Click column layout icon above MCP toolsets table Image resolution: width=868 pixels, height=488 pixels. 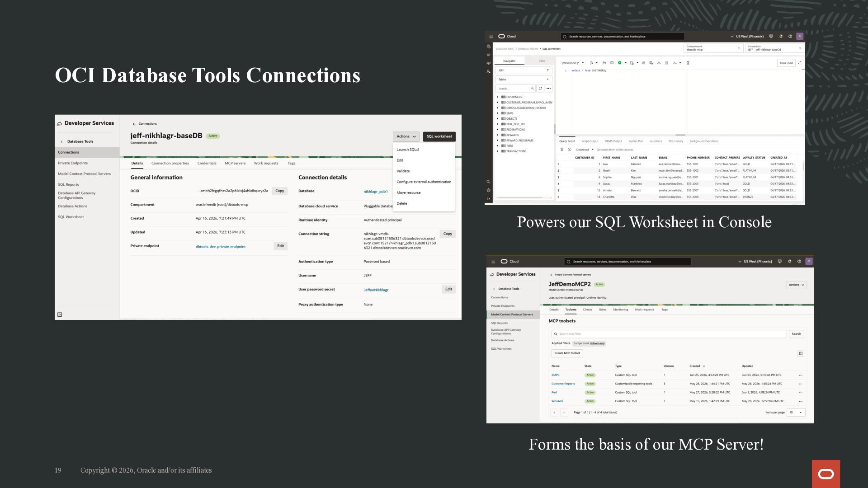[801, 353]
